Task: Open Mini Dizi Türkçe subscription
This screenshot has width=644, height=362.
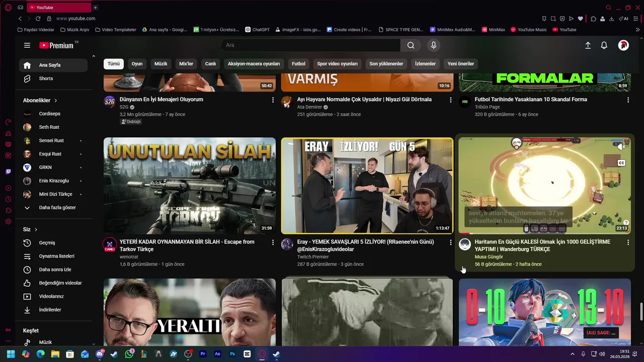Action: point(53,194)
